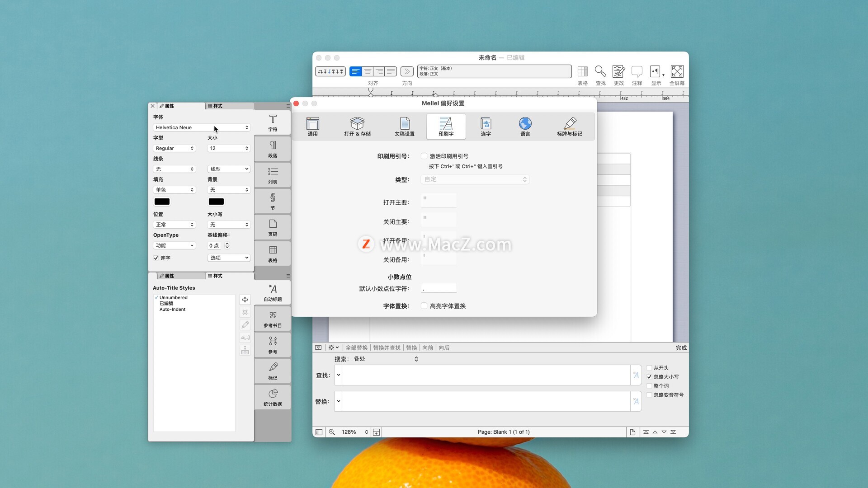The width and height of the screenshot is (868, 488).
Task: Open the 参考 (Cross-reference) palette icon
Action: [273, 345]
